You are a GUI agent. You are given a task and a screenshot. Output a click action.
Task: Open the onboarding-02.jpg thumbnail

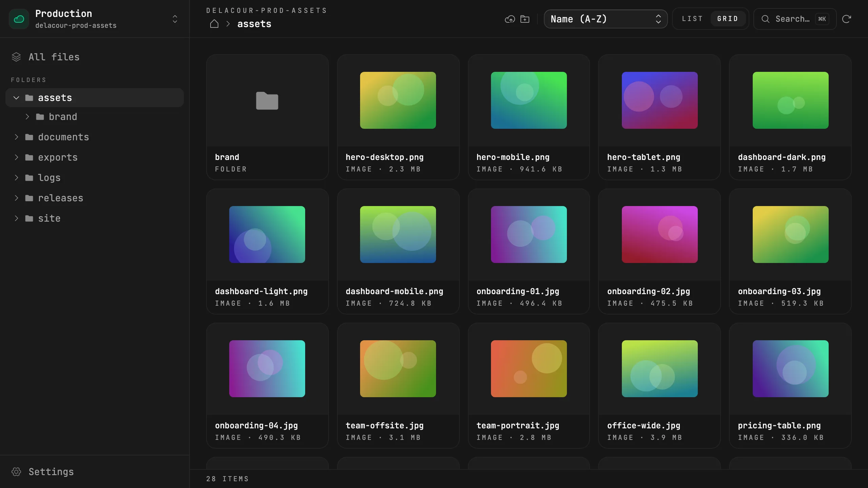[660, 235]
